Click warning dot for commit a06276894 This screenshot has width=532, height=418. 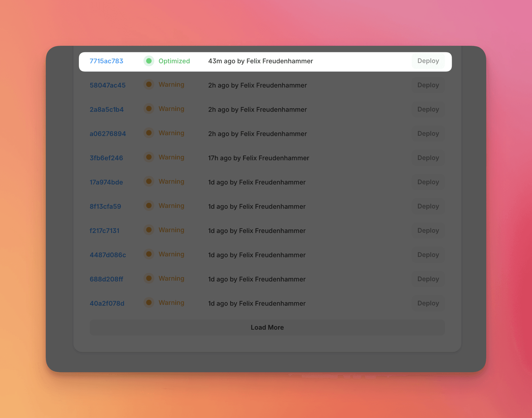pos(149,133)
